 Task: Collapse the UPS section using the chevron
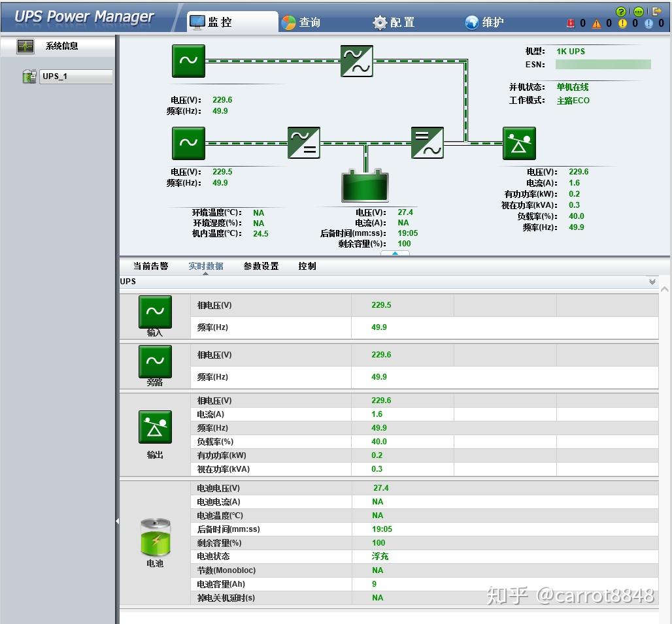pyautogui.click(x=652, y=281)
